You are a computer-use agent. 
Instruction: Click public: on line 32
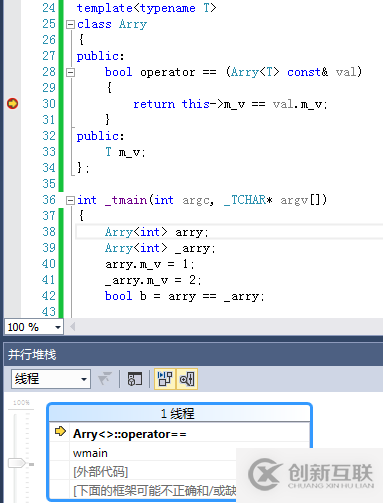pyautogui.click(x=100, y=136)
